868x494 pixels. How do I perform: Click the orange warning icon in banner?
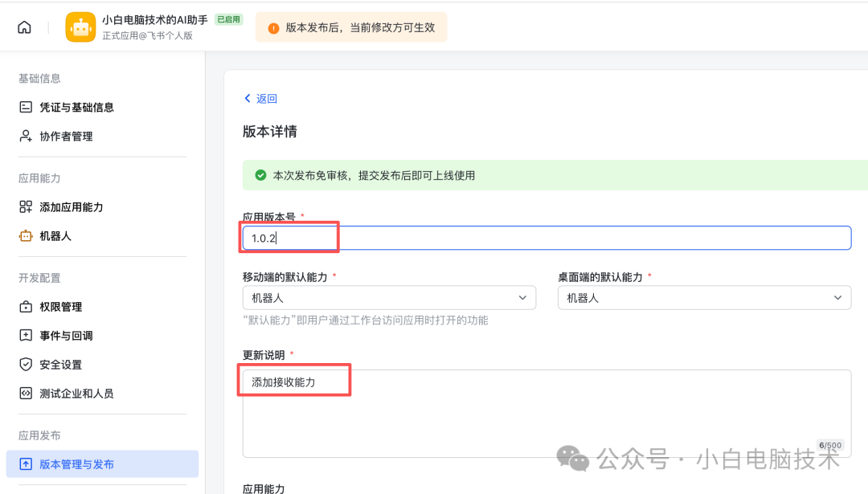pyautogui.click(x=273, y=28)
